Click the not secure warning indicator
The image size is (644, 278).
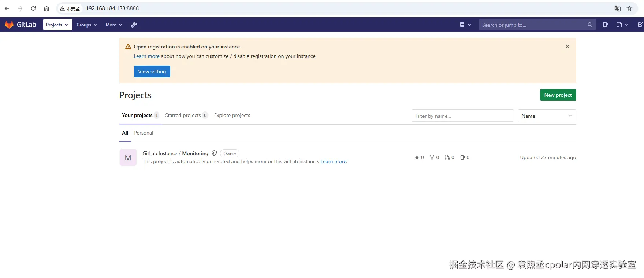(70, 8)
